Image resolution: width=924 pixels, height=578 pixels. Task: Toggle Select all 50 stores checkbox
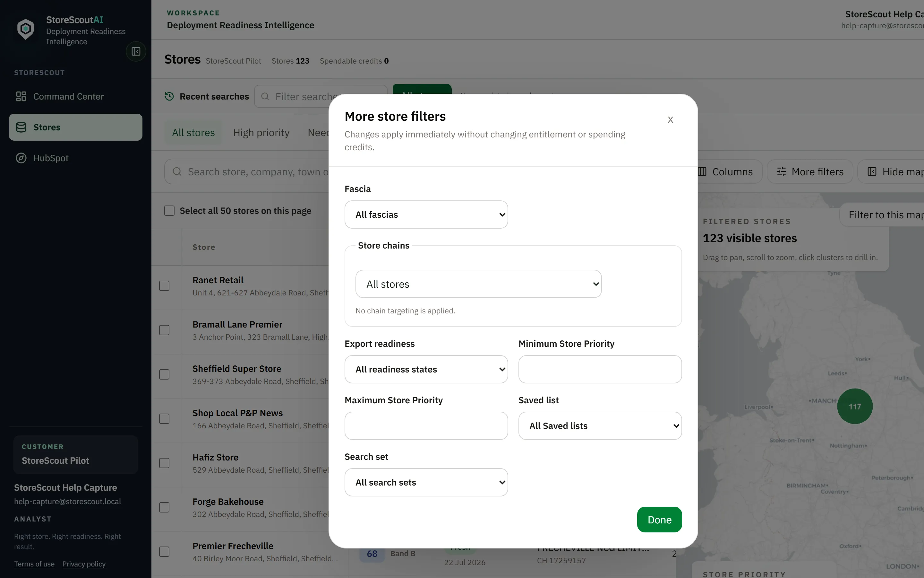[x=169, y=211]
